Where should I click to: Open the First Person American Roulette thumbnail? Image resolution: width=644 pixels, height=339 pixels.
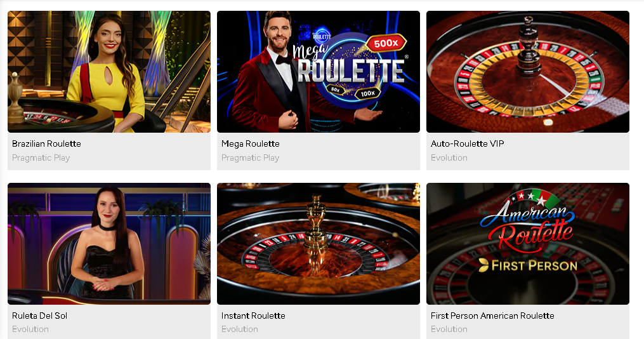(x=528, y=244)
